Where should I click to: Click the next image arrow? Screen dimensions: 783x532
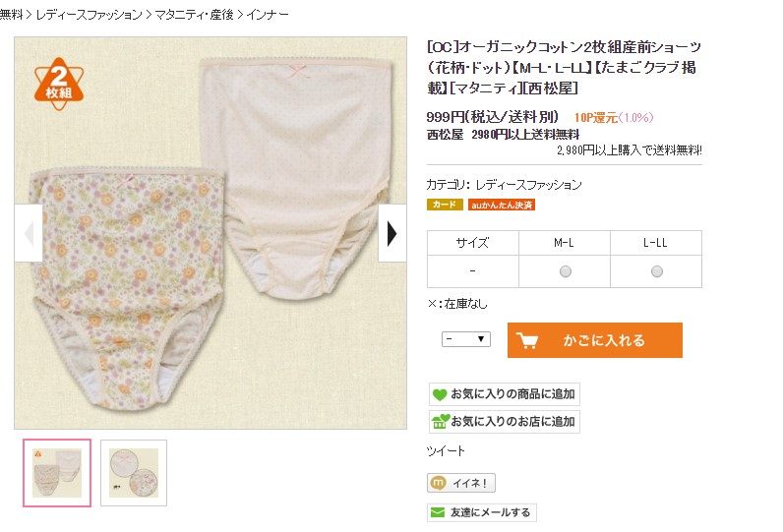(x=392, y=233)
